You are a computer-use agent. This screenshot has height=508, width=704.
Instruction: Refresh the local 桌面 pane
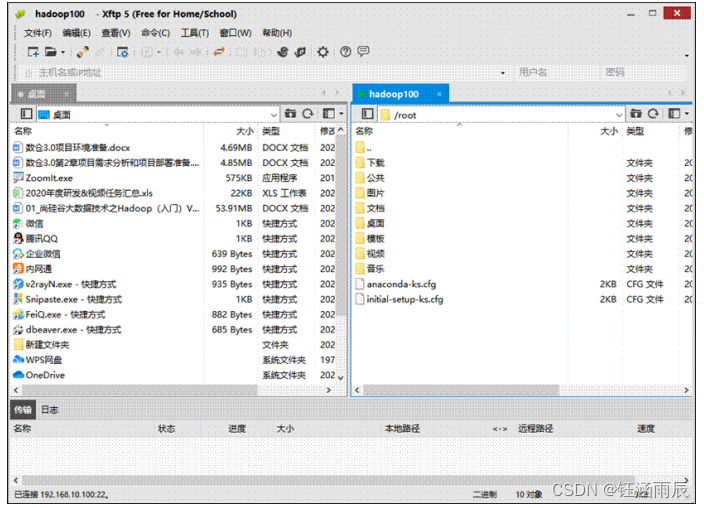click(308, 114)
